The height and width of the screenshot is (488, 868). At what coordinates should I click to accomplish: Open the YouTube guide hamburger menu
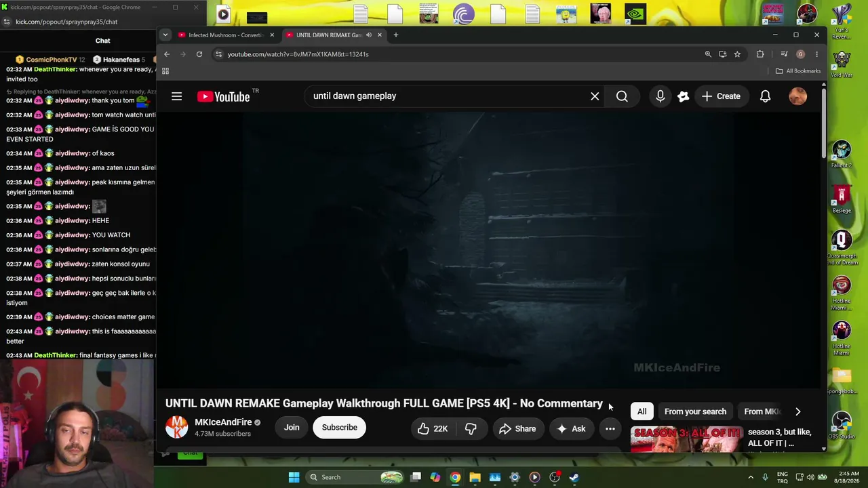click(x=176, y=96)
